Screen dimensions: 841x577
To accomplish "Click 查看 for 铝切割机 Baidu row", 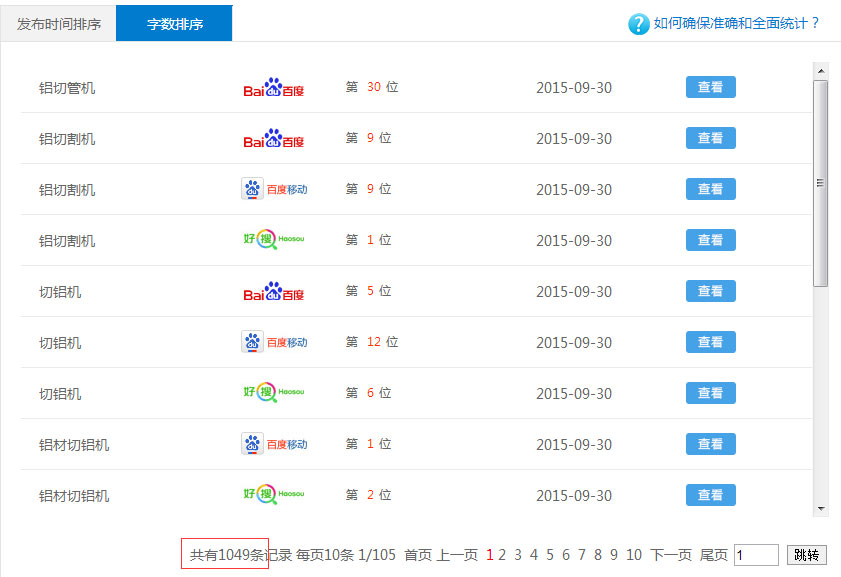I will pyautogui.click(x=711, y=138).
